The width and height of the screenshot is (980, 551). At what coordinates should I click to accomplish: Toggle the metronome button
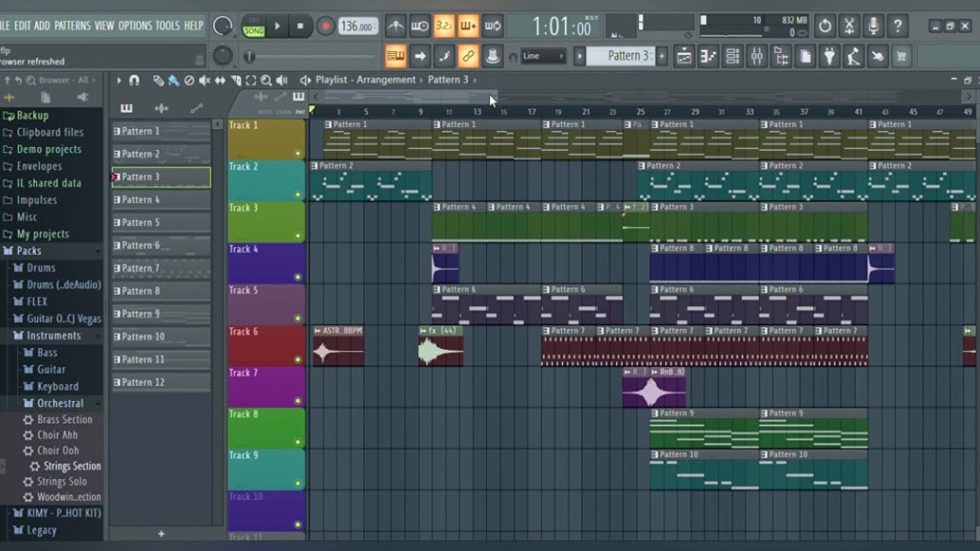coord(395,26)
